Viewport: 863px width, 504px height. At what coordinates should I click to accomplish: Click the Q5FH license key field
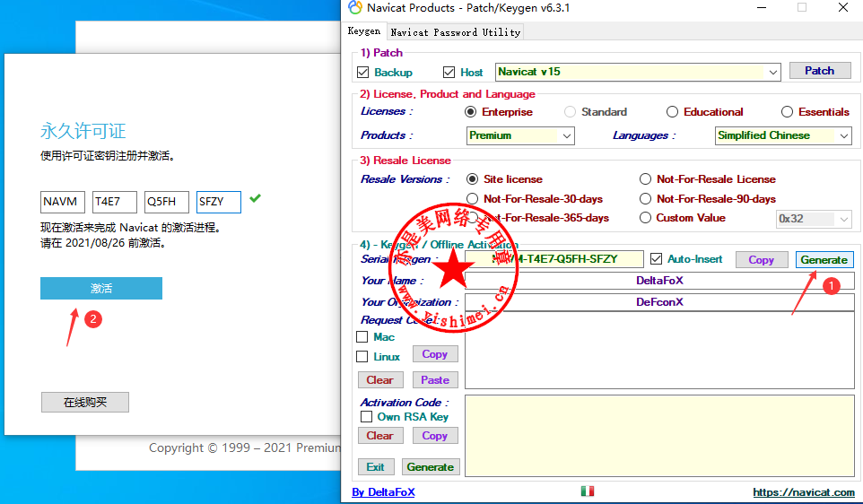[167, 202]
